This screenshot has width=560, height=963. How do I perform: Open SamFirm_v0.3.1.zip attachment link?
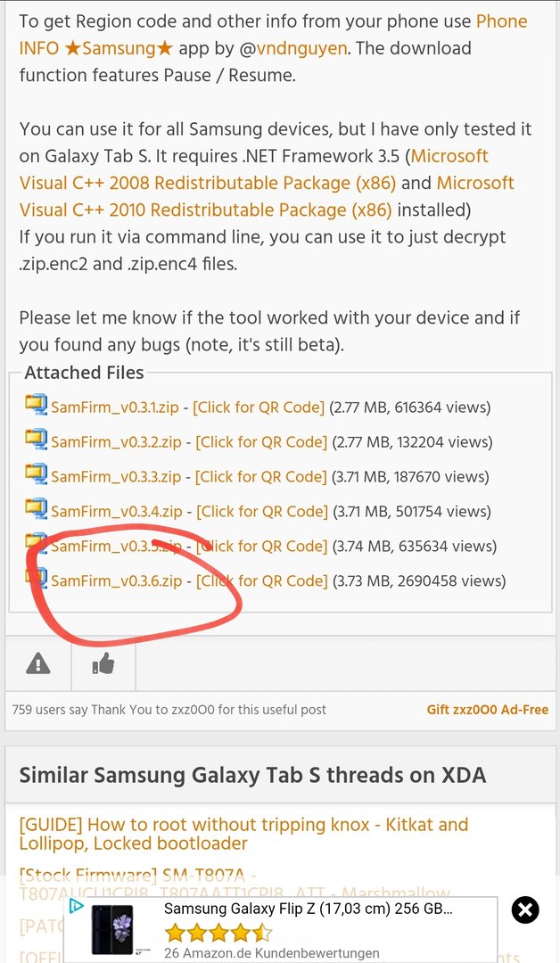coord(115,407)
